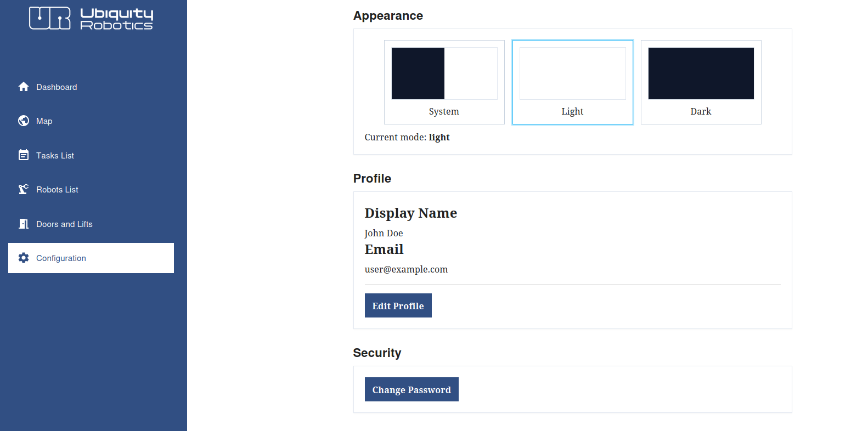Click the Change Password button
The height and width of the screenshot is (431, 868).
pyautogui.click(x=412, y=389)
